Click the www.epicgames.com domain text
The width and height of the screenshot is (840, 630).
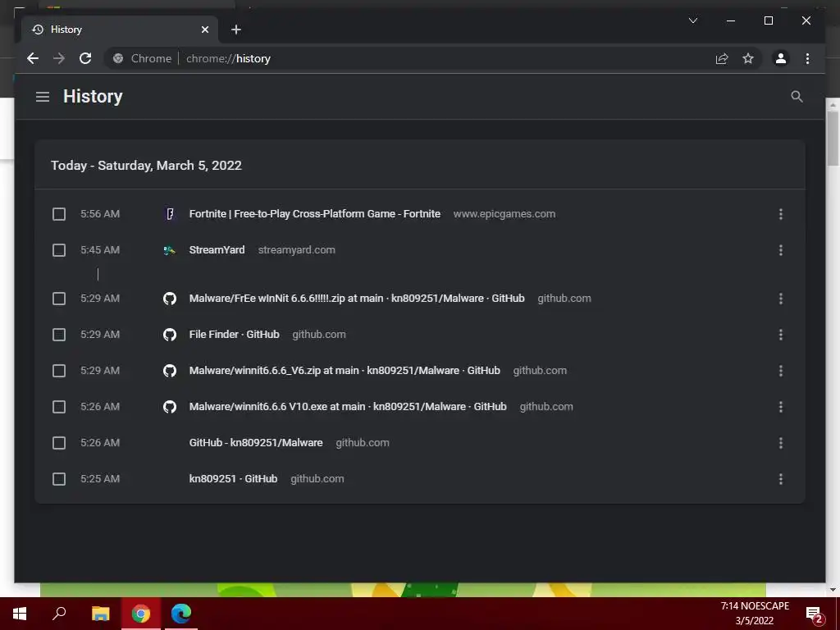click(x=504, y=214)
